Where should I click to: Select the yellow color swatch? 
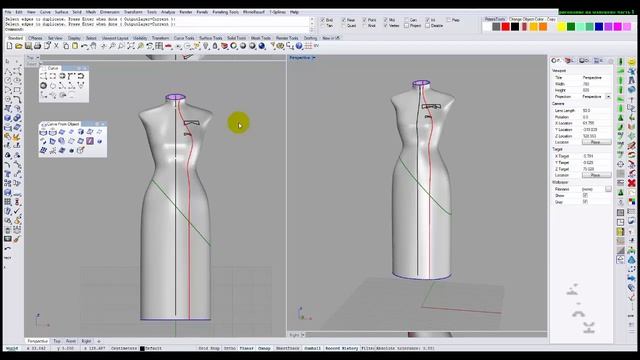click(x=562, y=27)
